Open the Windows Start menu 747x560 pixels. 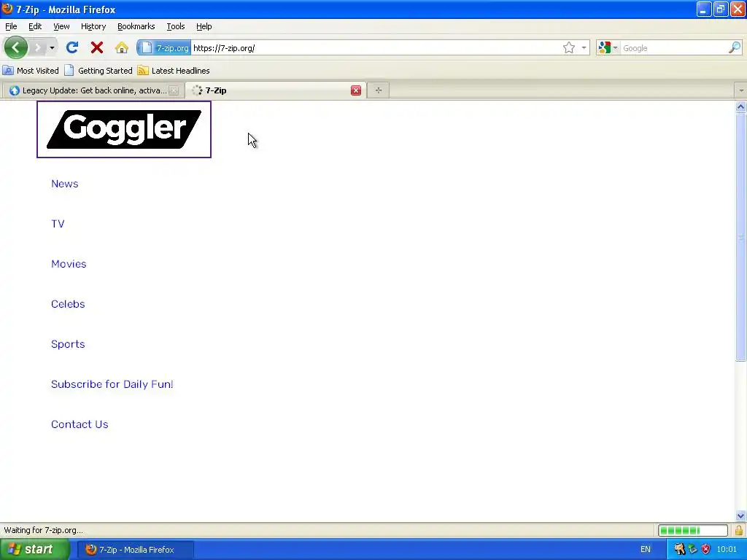34,550
